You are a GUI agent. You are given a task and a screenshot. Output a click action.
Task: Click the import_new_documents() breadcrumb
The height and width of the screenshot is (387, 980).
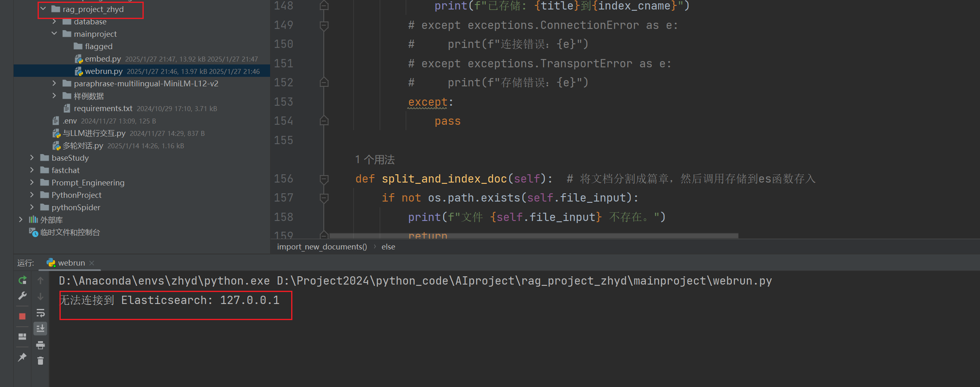pos(322,247)
